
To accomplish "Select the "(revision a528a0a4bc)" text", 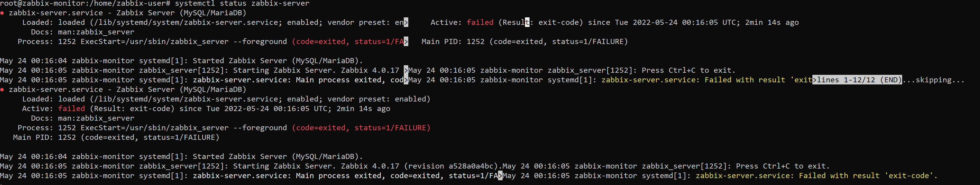I will coord(453,166).
